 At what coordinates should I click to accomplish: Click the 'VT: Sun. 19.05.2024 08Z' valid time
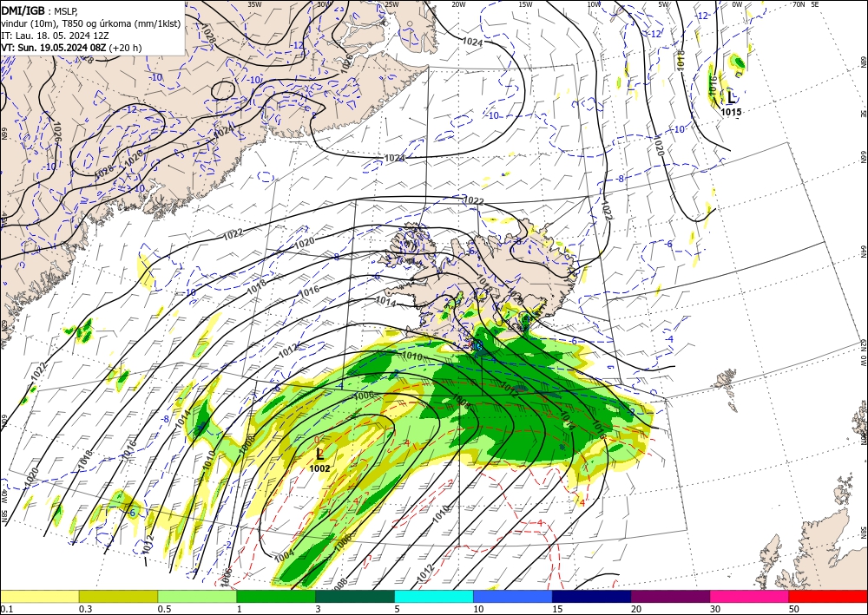click(x=54, y=48)
